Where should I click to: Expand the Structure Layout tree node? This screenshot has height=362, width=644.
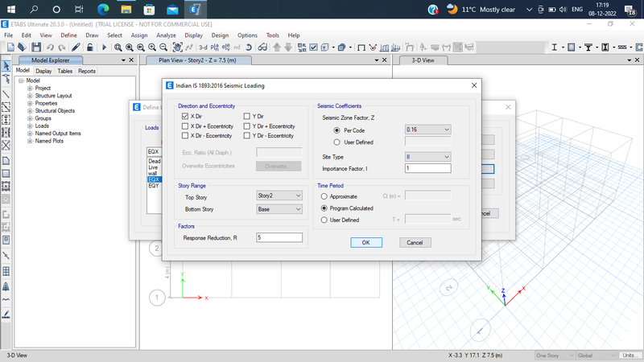30,96
